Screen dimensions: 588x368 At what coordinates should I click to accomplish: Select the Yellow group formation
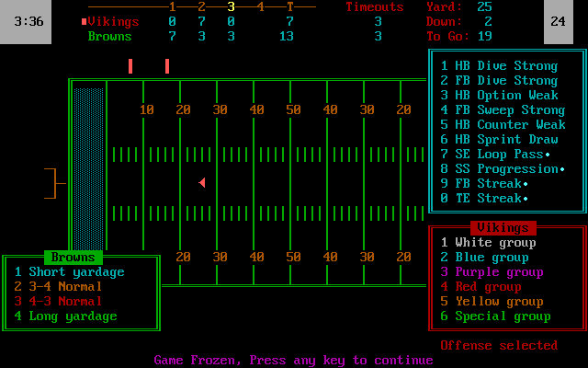(x=492, y=301)
